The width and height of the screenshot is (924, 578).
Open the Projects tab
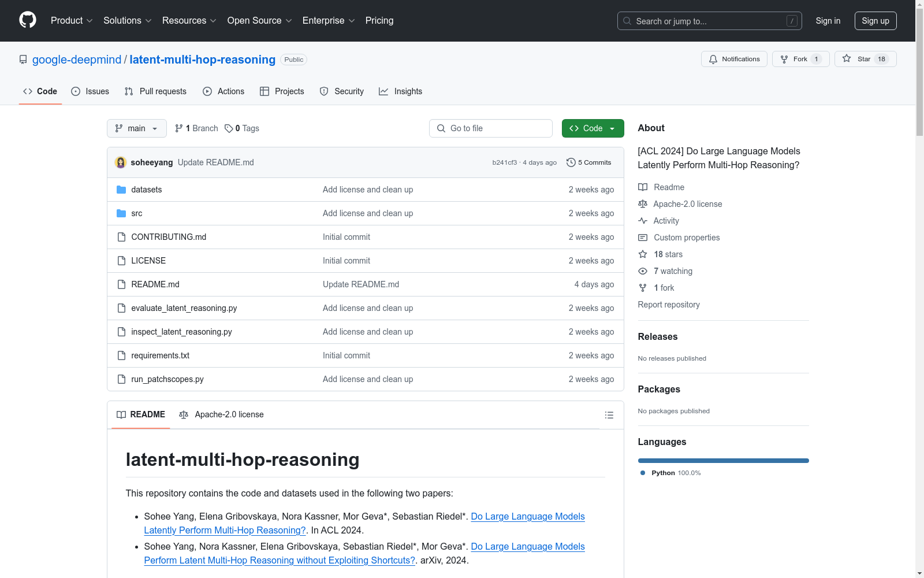coord(282,91)
